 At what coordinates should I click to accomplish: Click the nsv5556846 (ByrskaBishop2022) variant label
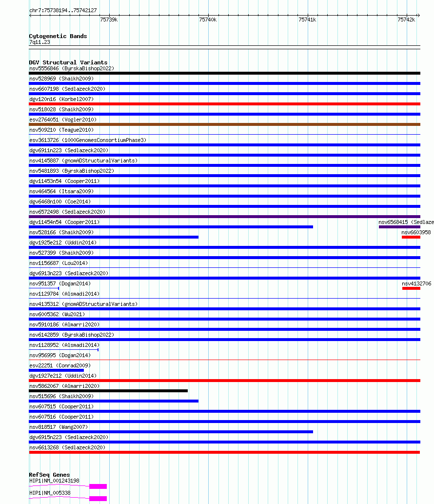(72, 68)
